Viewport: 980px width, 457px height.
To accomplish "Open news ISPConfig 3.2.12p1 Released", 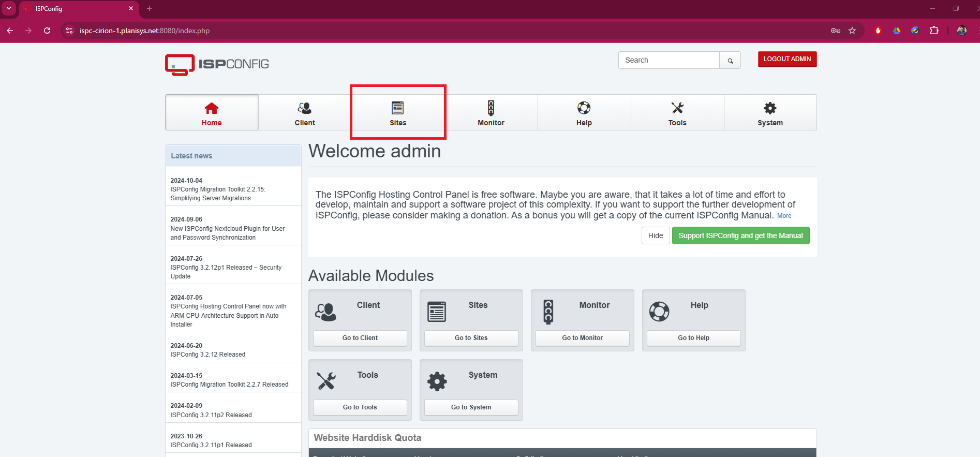I will [226, 272].
